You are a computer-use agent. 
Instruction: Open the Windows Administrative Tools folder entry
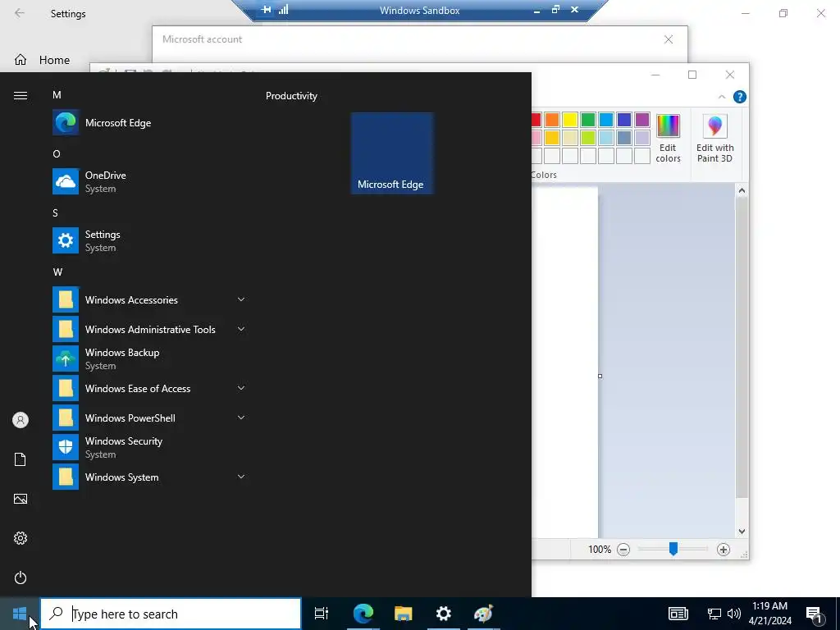tap(150, 330)
